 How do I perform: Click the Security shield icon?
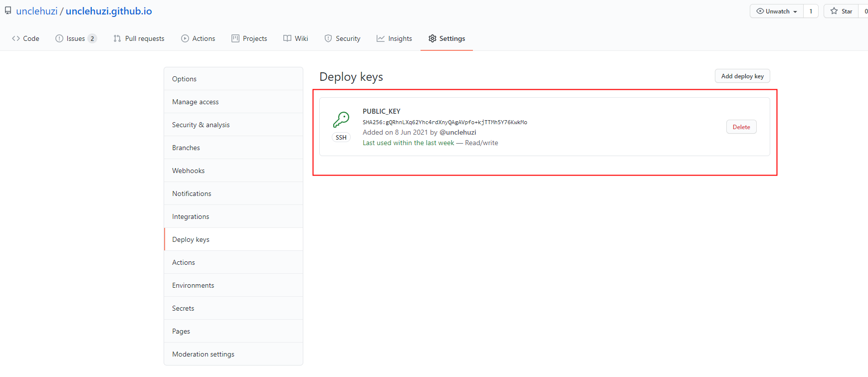(x=328, y=38)
